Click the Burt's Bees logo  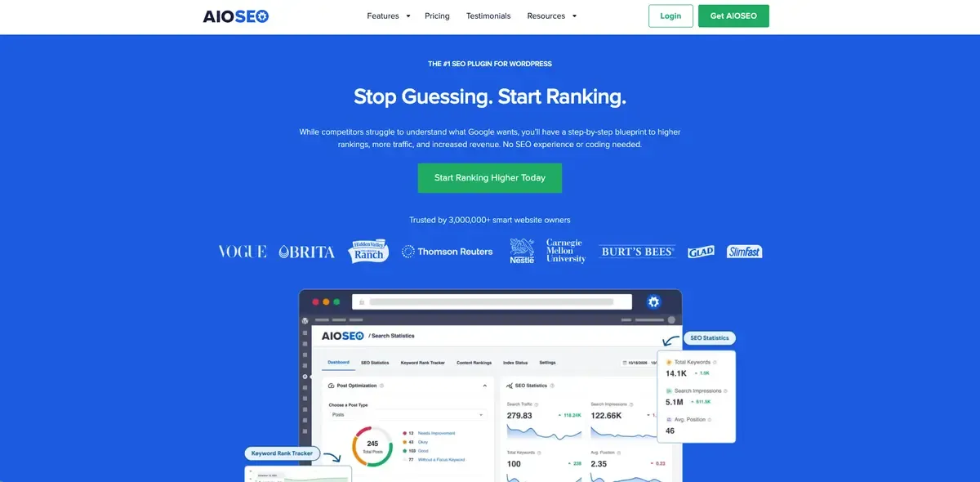637,252
